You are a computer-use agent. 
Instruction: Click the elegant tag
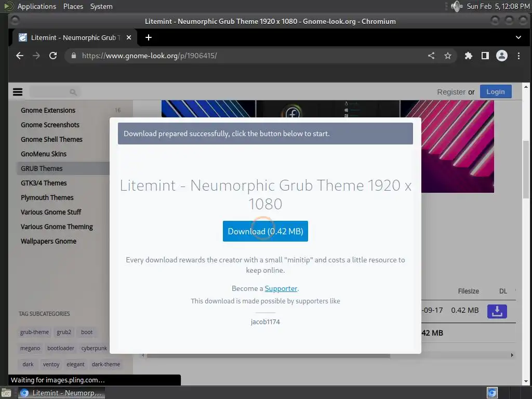75,364
